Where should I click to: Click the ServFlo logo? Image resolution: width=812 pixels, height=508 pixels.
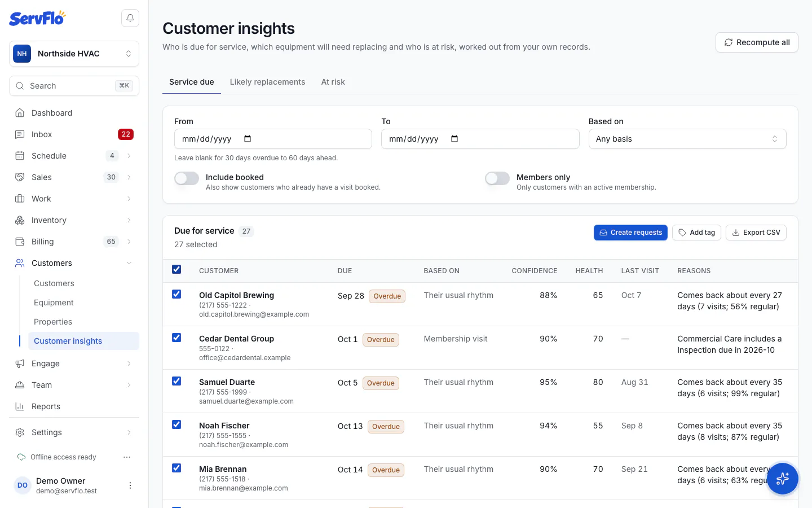[37, 18]
